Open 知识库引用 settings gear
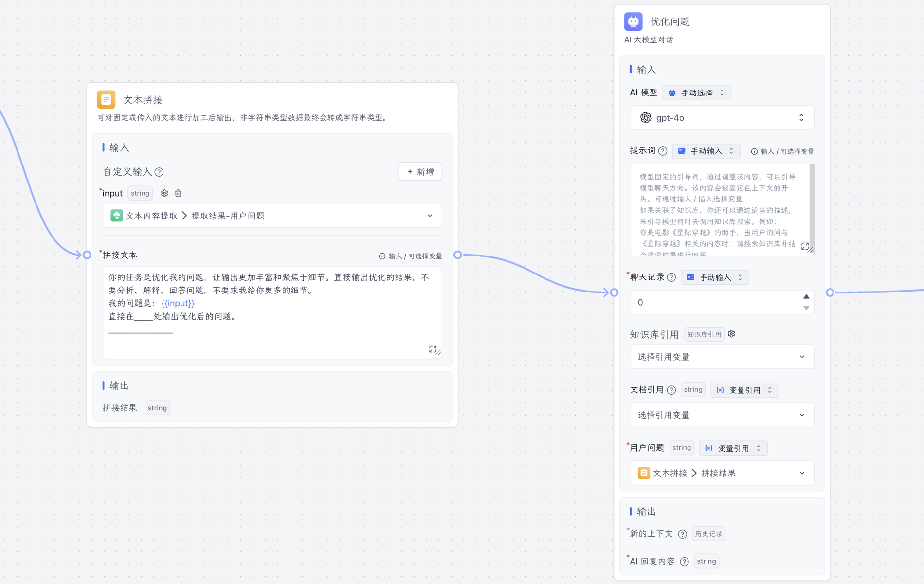The width and height of the screenshot is (924, 584). 731,334
